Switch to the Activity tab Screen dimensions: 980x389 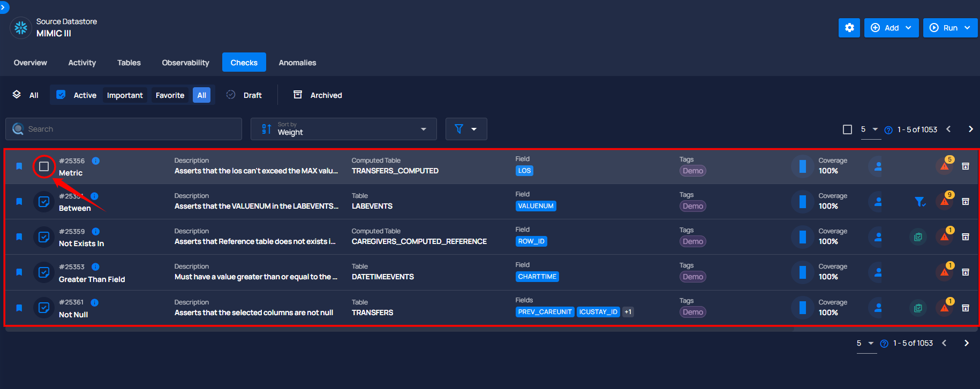click(82, 63)
